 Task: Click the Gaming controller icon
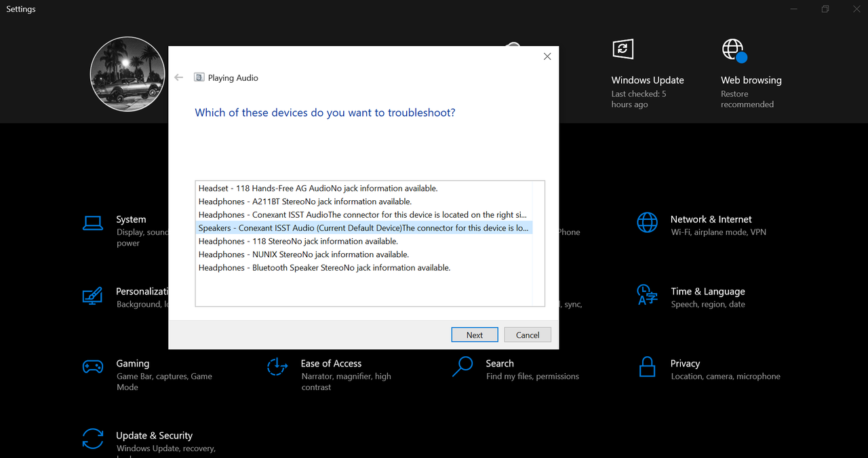[92, 367]
